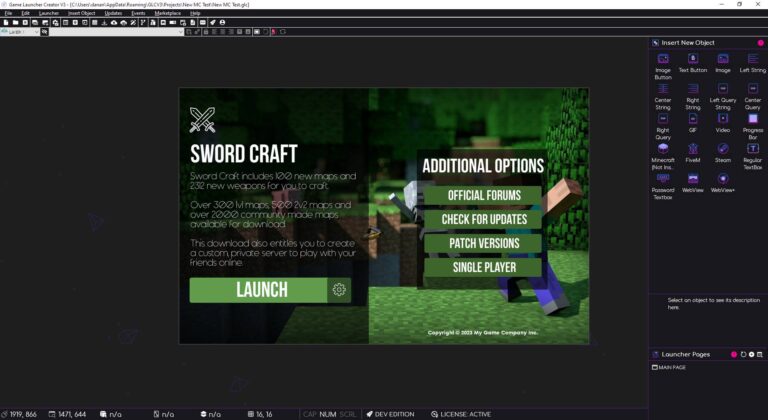Click gear settings button beside LAUNCH
The height and width of the screenshot is (420, 768).
[339, 290]
